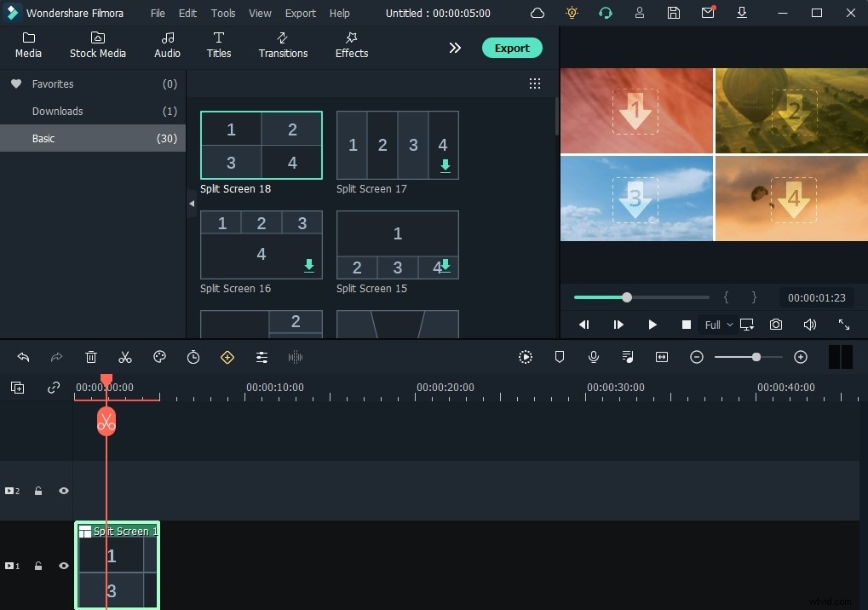Open the Color correction palette tool
868x610 pixels.
159,357
